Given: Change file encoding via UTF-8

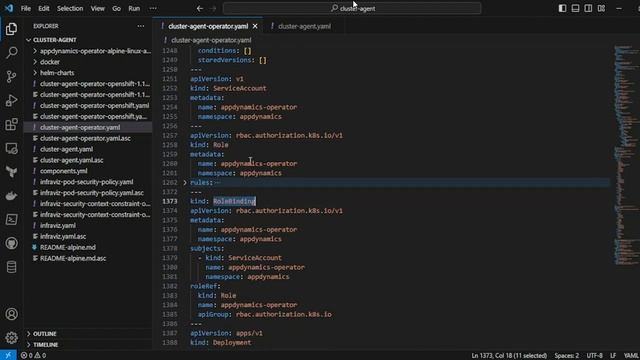Looking at the screenshot, I should click(594, 356).
